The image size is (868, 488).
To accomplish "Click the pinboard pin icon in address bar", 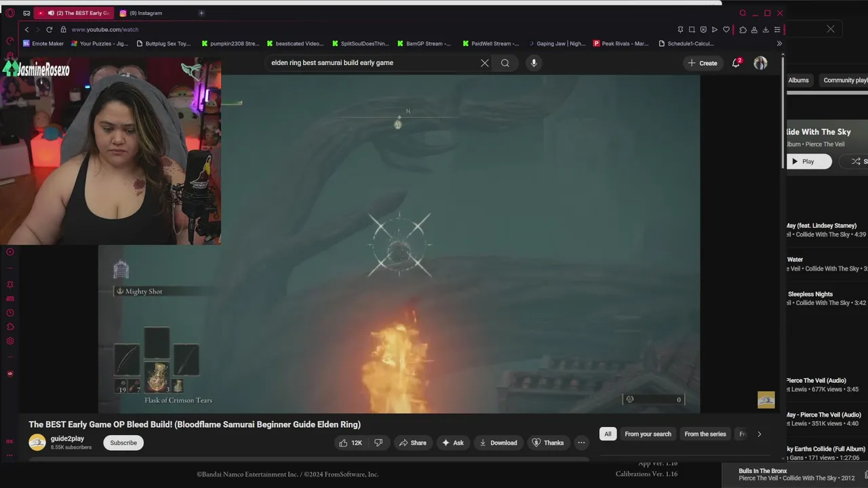I will click(x=680, y=30).
